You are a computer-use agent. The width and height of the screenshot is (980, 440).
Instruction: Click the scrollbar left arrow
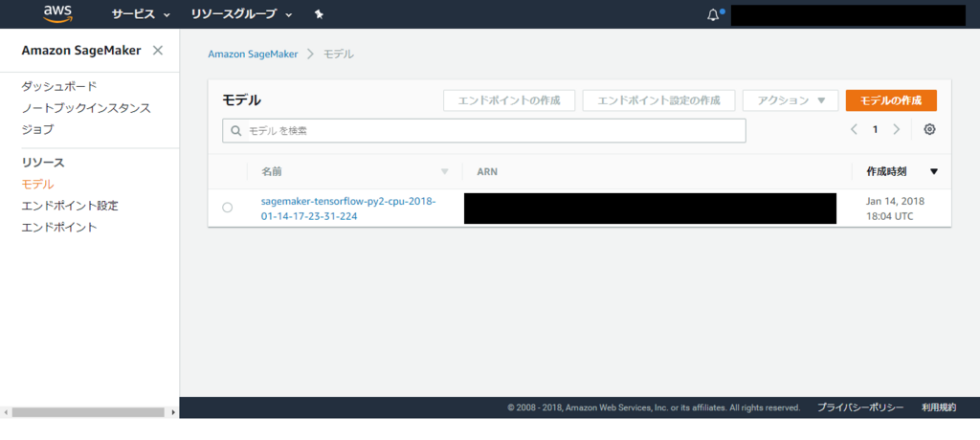(5, 412)
